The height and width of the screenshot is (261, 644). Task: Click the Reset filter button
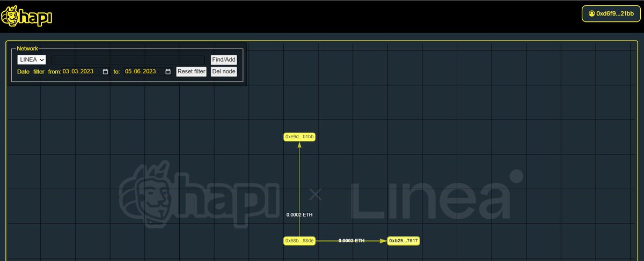[x=192, y=71]
